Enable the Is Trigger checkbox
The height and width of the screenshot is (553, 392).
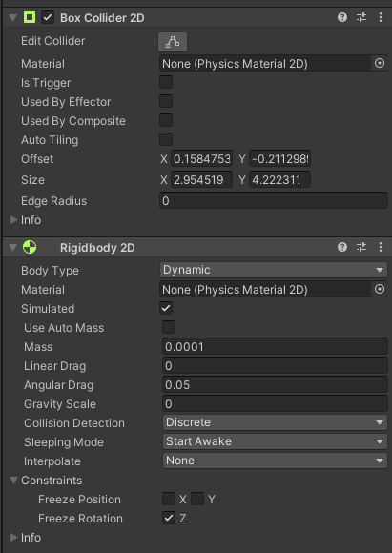(x=166, y=82)
